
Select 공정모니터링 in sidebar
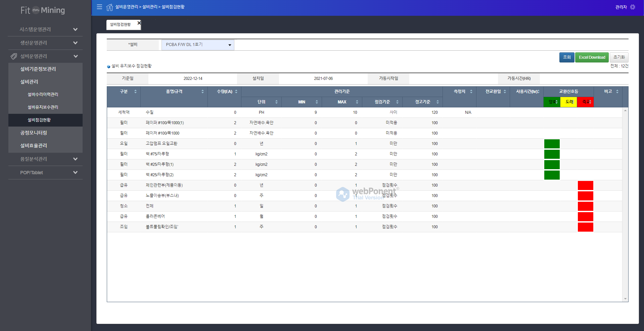coord(34,133)
